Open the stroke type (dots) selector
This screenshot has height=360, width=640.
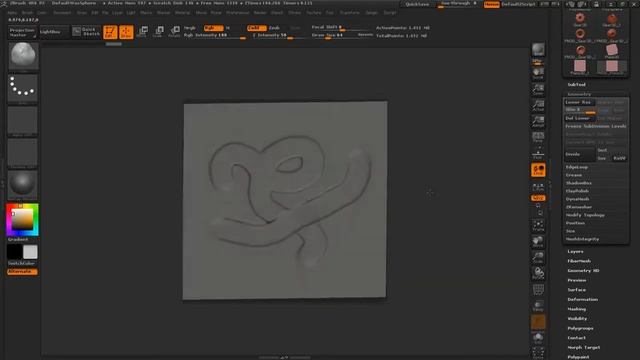click(x=22, y=88)
